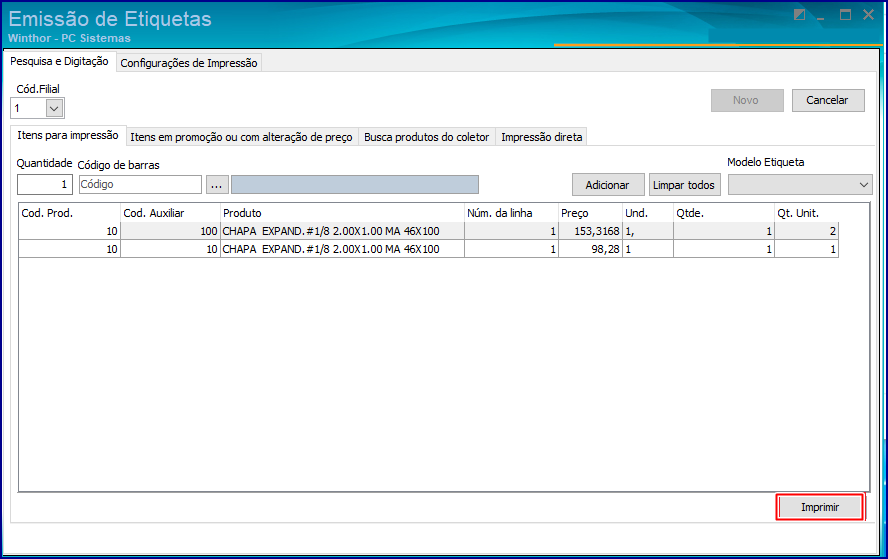Maximize the Emissão de Etiquetas window
888x559 pixels.
(845, 15)
